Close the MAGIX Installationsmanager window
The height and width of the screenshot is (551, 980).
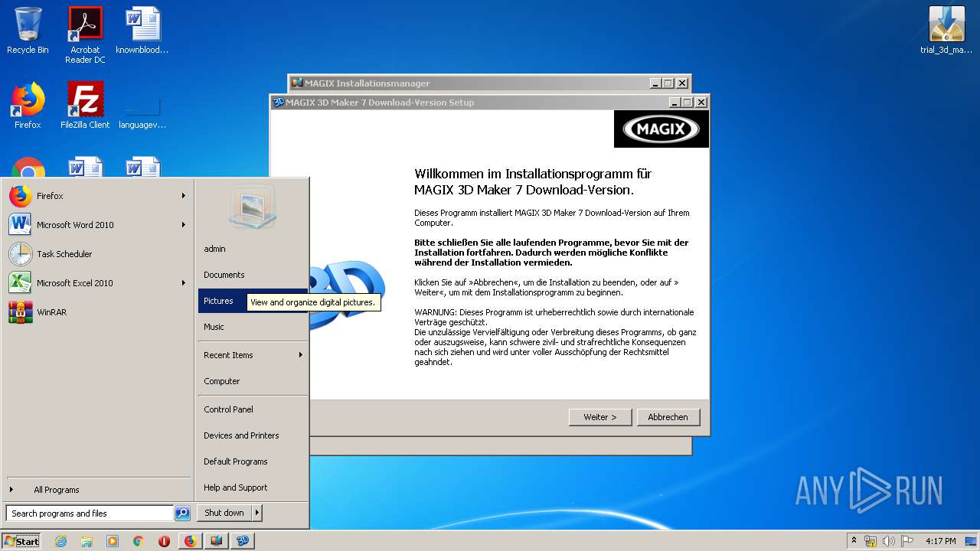(681, 83)
